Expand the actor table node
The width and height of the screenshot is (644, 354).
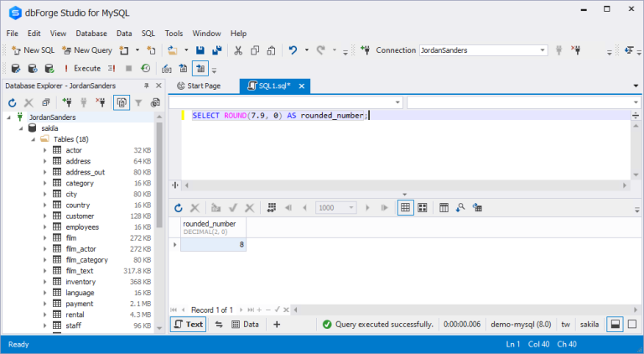pyautogui.click(x=44, y=150)
